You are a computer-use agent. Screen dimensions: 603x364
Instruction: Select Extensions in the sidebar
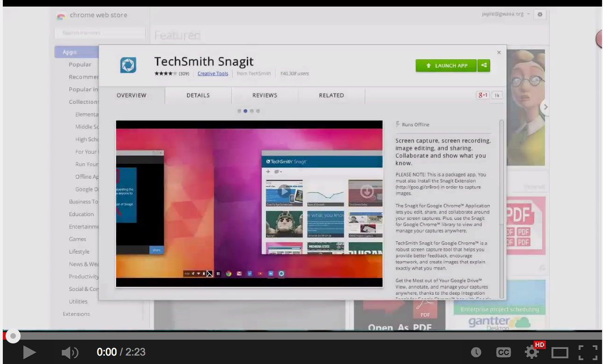click(76, 314)
